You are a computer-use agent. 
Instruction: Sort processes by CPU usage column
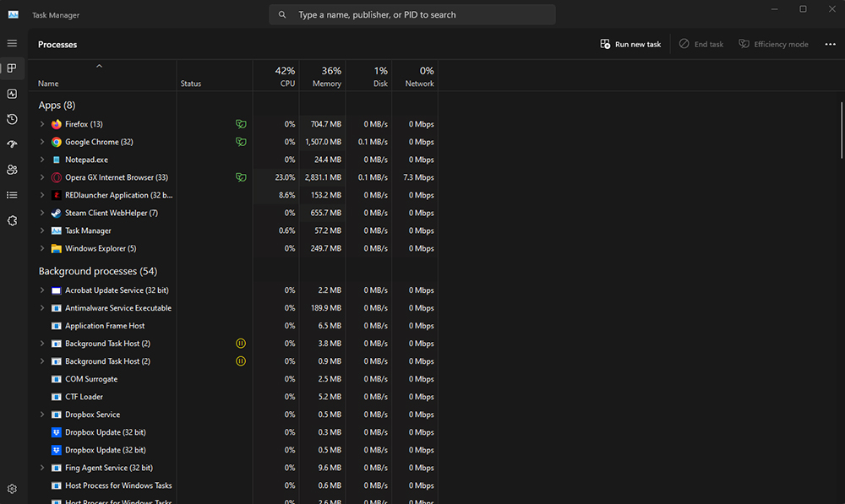pyautogui.click(x=276, y=76)
